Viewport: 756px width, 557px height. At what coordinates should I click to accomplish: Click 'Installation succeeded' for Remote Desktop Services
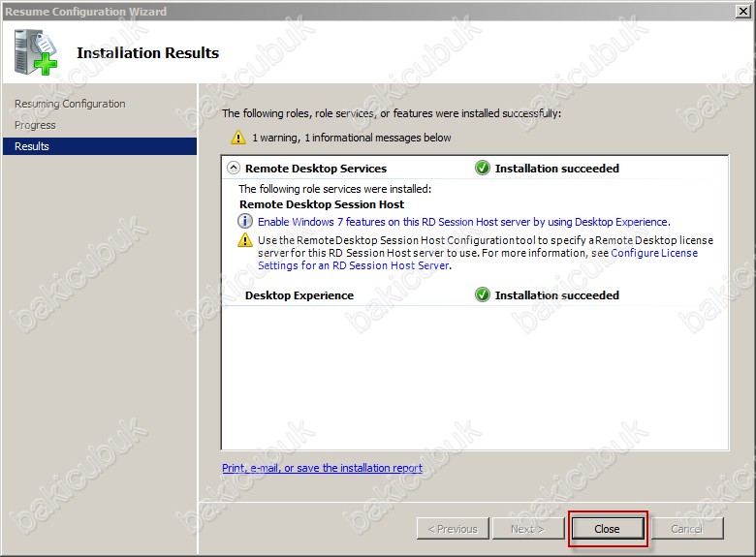point(557,169)
